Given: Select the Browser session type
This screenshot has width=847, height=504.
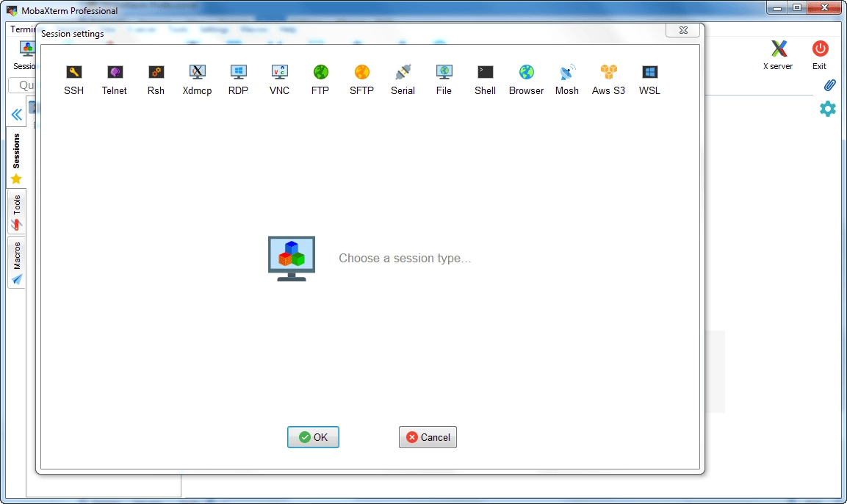Looking at the screenshot, I should point(526,80).
